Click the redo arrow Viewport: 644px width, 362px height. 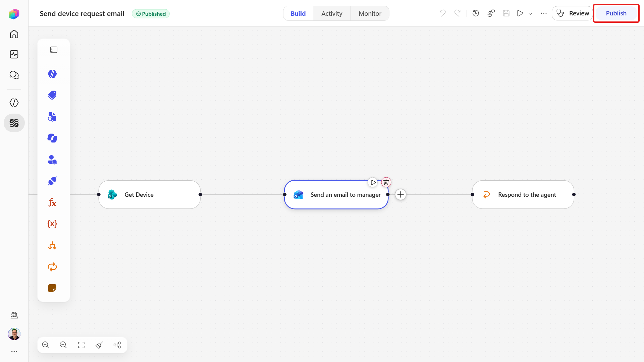tap(458, 13)
